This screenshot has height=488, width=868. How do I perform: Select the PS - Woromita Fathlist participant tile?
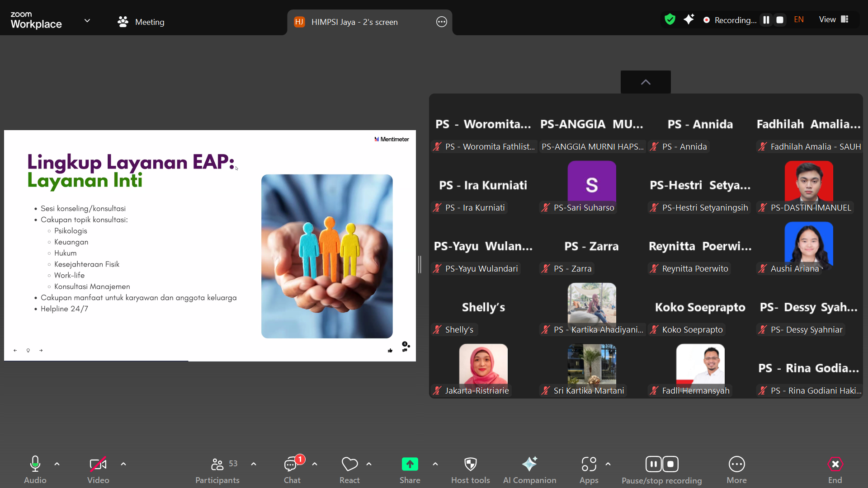pyautogui.click(x=483, y=126)
